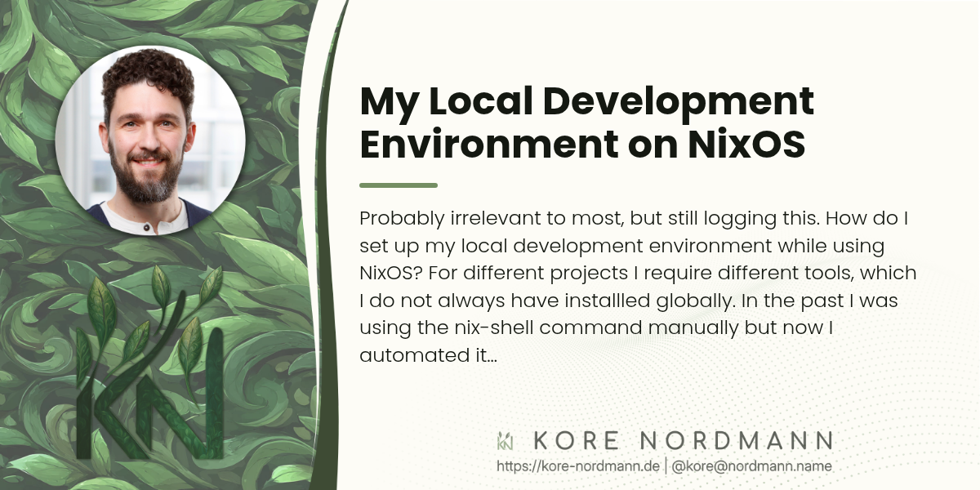Click the small KN logo beside Kore Nordmann
This screenshot has height=490, width=980.
click(x=506, y=441)
